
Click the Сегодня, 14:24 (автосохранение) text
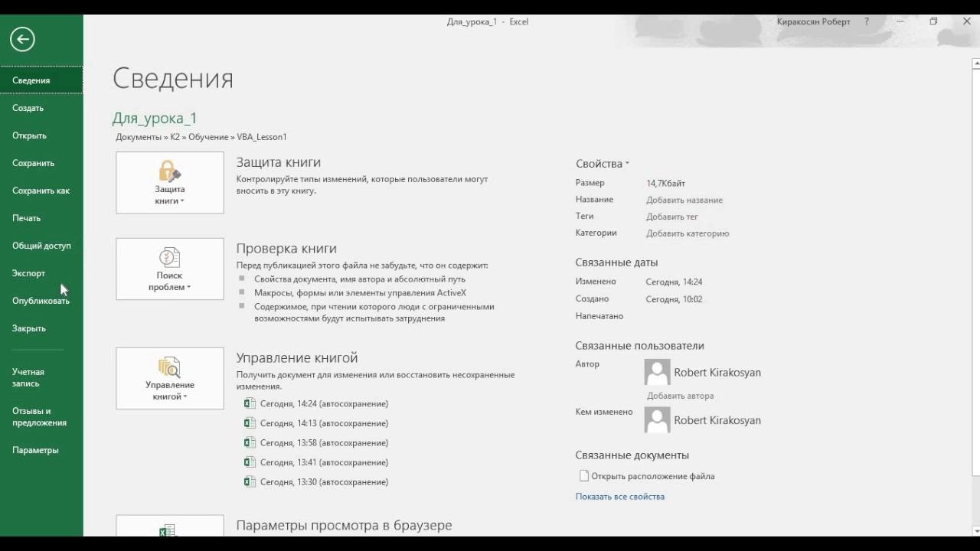coord(324,403)
